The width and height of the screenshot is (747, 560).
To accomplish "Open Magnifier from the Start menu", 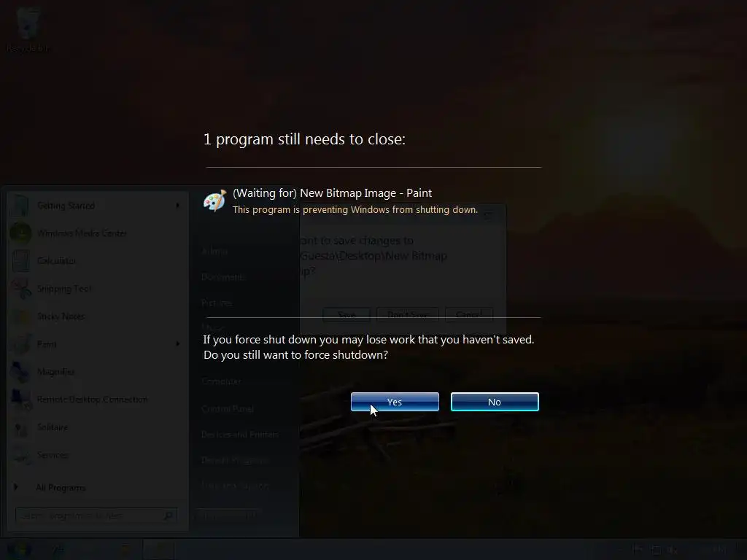I will click(x=98, y=372).
